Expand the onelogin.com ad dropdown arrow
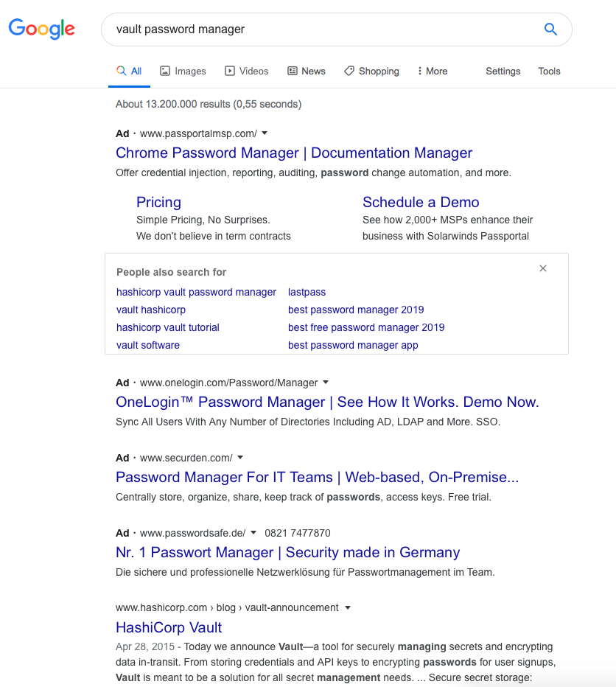 (326, 383)
